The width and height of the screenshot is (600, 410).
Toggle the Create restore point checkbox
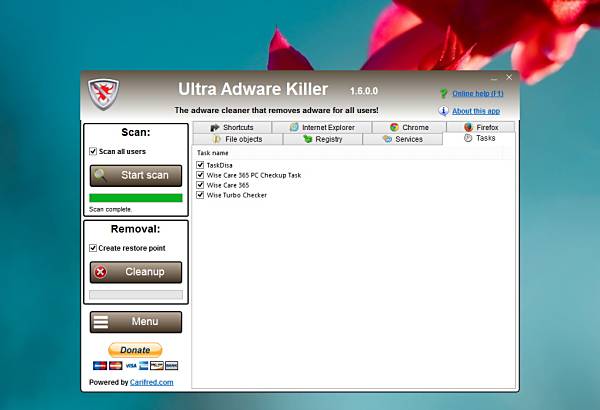tap(93, 248)
